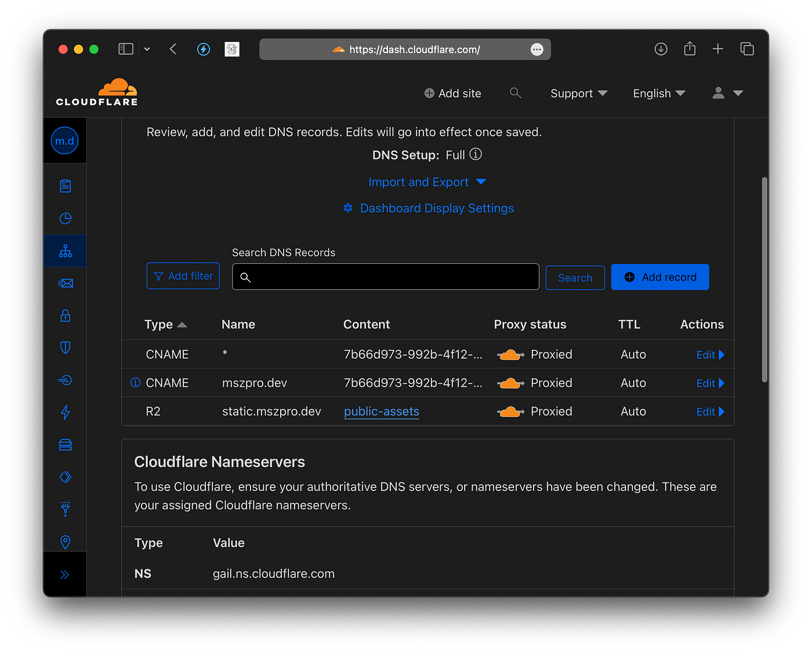Click the lightning bolt browser extension icon

204,49
